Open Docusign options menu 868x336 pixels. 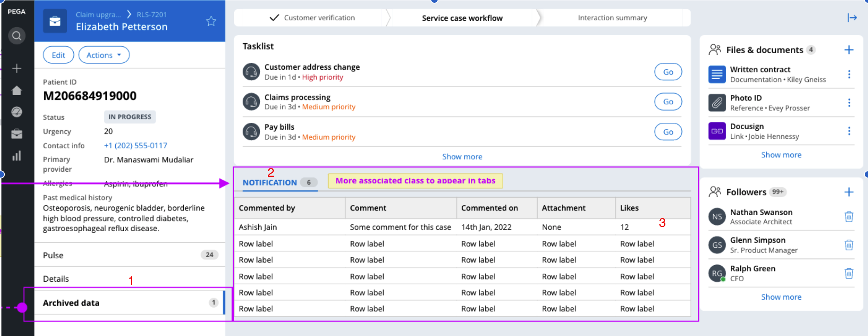click(849, 131)
